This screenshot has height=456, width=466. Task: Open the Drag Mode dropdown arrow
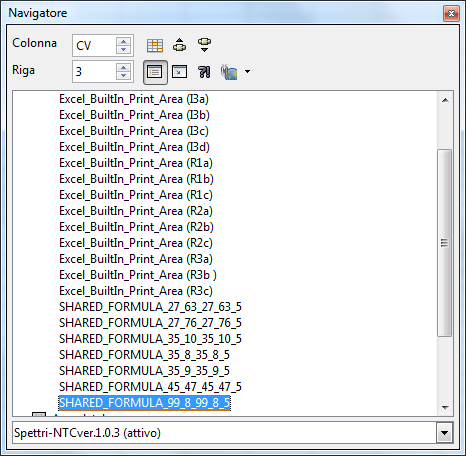tap(247, 71)
